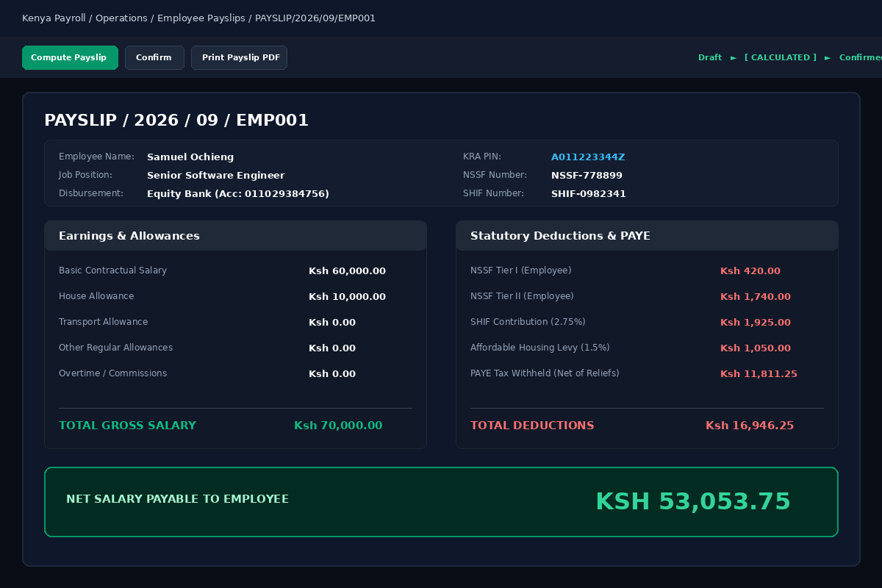882x588 pixels.
Task: Click the Ksh 1,740.00 NSSF Tier II amount
Action: (x=756, y=297)
